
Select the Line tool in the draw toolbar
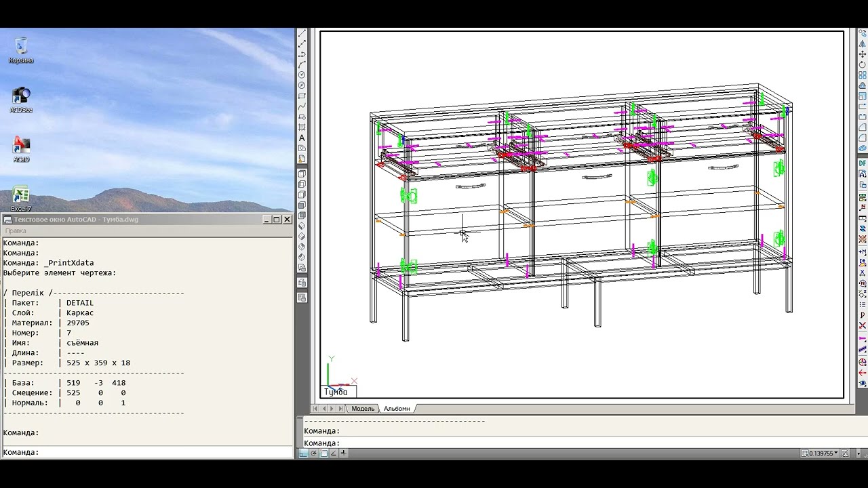302,33
